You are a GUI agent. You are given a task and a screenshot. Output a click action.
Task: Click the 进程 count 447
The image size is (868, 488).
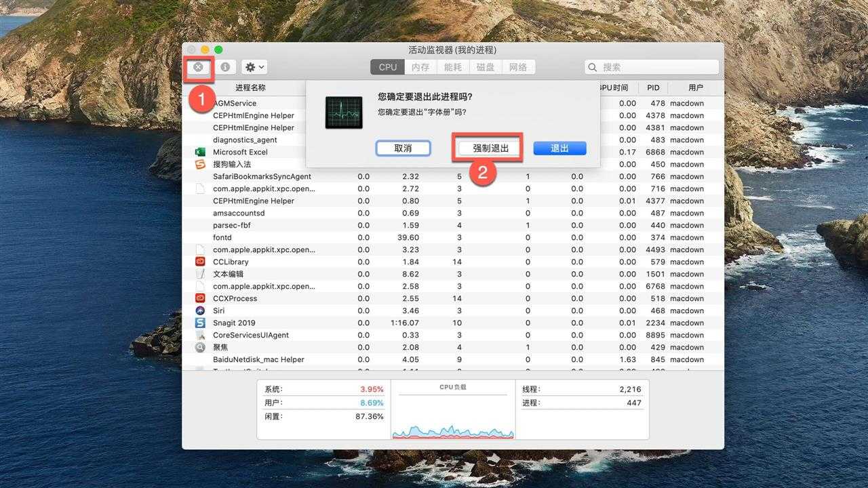(634, 403)
